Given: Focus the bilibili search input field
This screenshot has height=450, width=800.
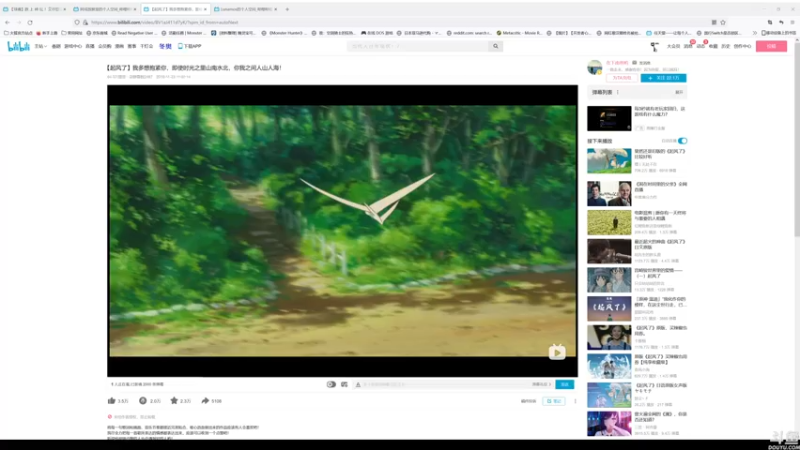Looking at the screenshot, I should tap(418, 46).
